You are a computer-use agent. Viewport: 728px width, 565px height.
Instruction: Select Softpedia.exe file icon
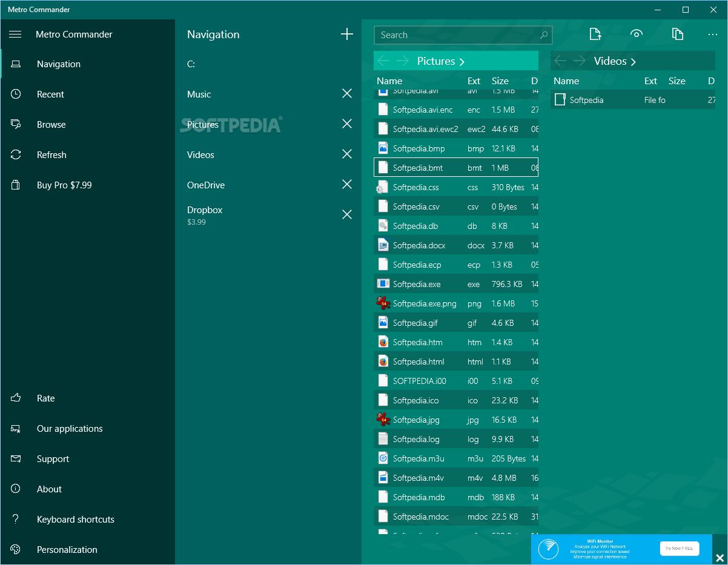pyautogui.click(x=383, y=283)
